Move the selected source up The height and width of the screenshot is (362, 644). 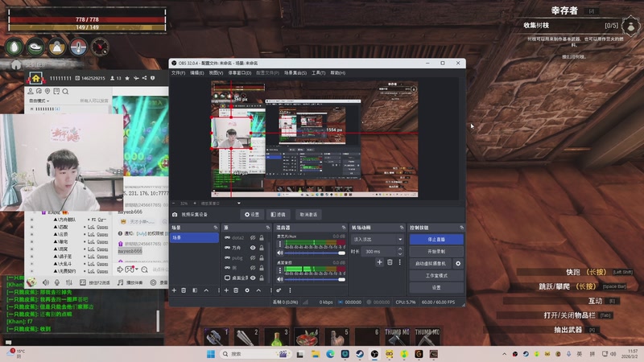[258, 290]
